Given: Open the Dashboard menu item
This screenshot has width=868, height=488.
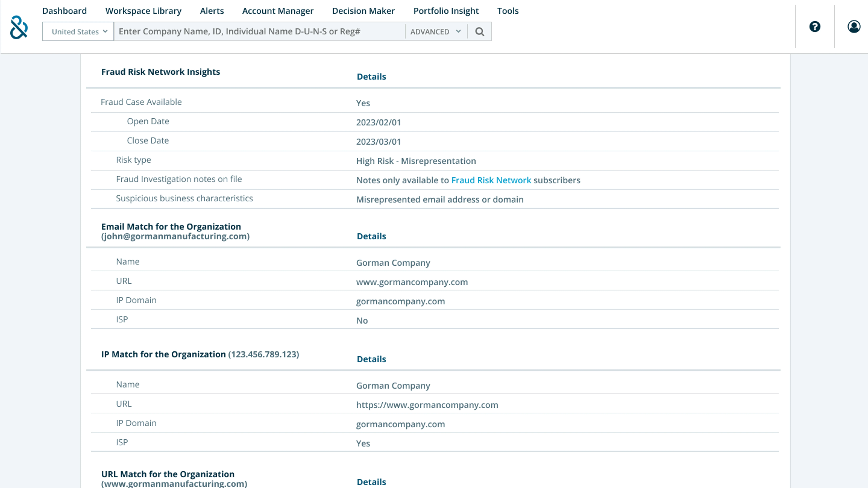Looking at the screenshot, I should [64, 11].
